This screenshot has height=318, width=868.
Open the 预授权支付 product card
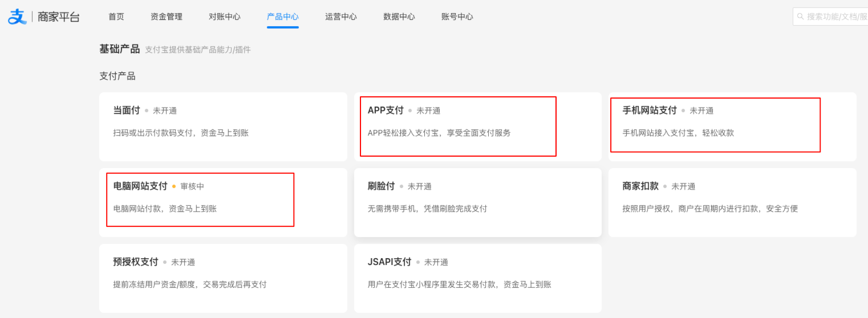pyautogui.click(x=223, y=278)
